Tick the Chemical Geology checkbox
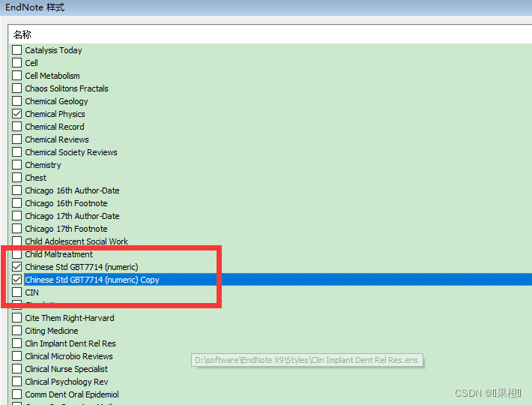This screenshot has width=532, height=405. [17, 100]
